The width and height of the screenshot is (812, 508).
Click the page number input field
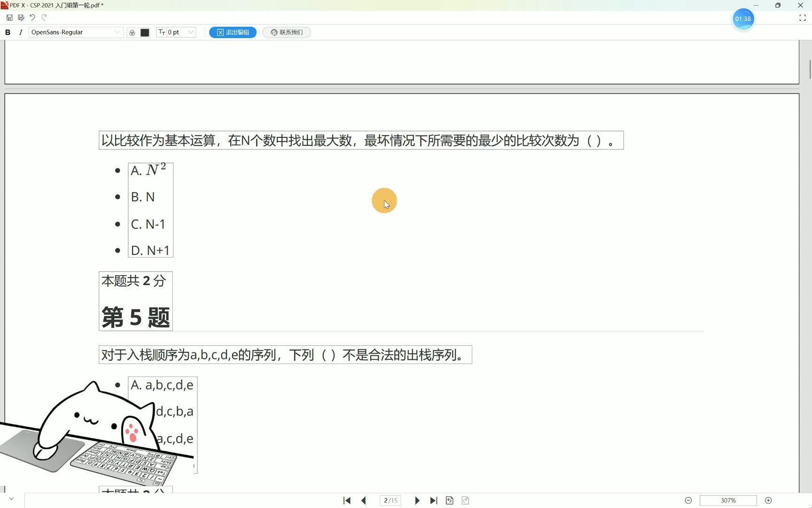390,500
